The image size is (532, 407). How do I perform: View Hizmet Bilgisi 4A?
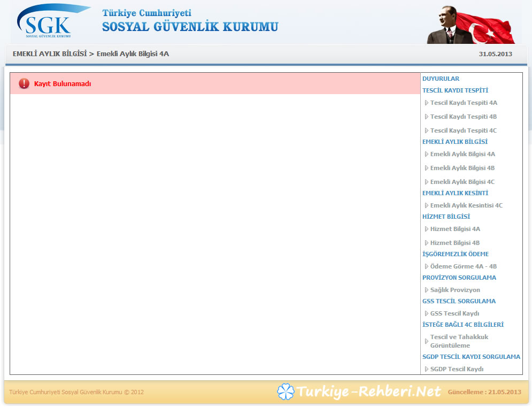tap(455, 229)
